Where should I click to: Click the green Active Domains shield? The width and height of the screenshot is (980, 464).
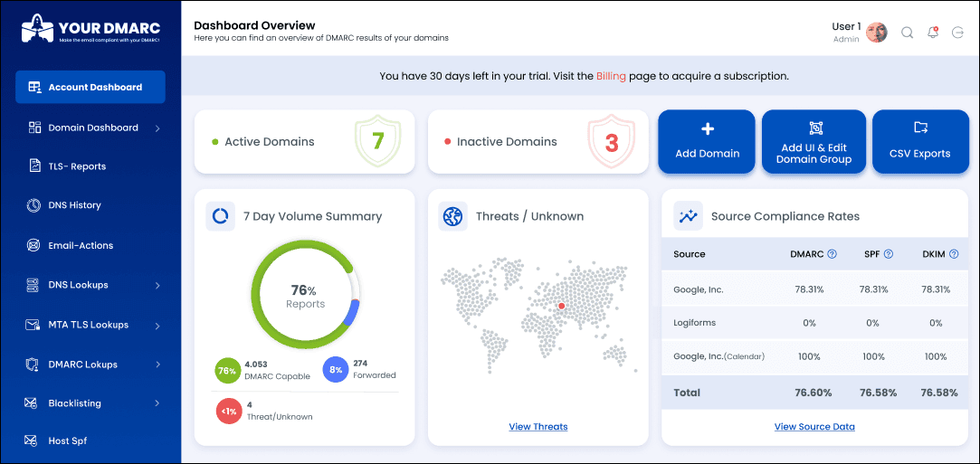click(377, 142)
